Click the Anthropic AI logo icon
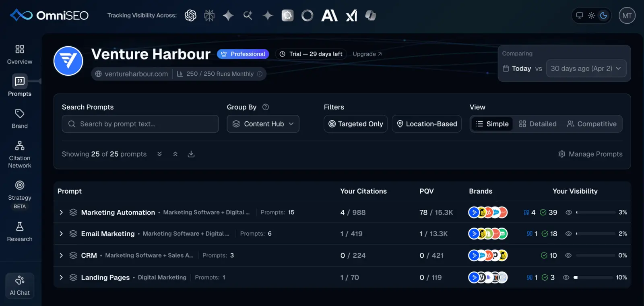This screenshot has width=644, height=306. tap(329, 16)
